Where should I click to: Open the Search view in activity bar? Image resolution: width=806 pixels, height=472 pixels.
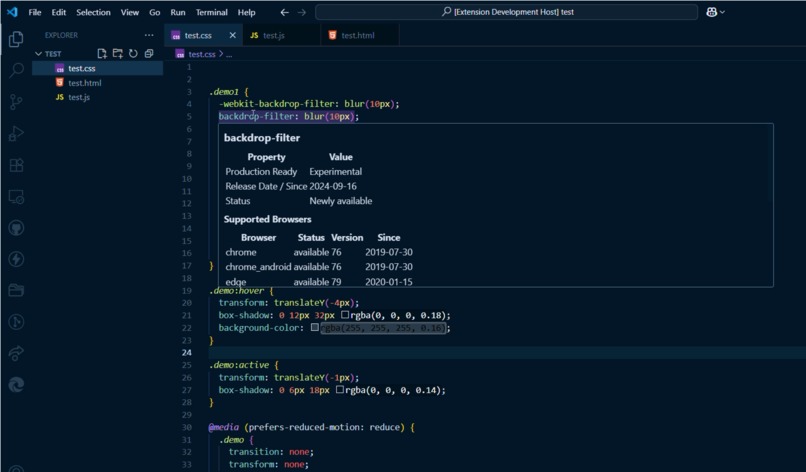16,70
